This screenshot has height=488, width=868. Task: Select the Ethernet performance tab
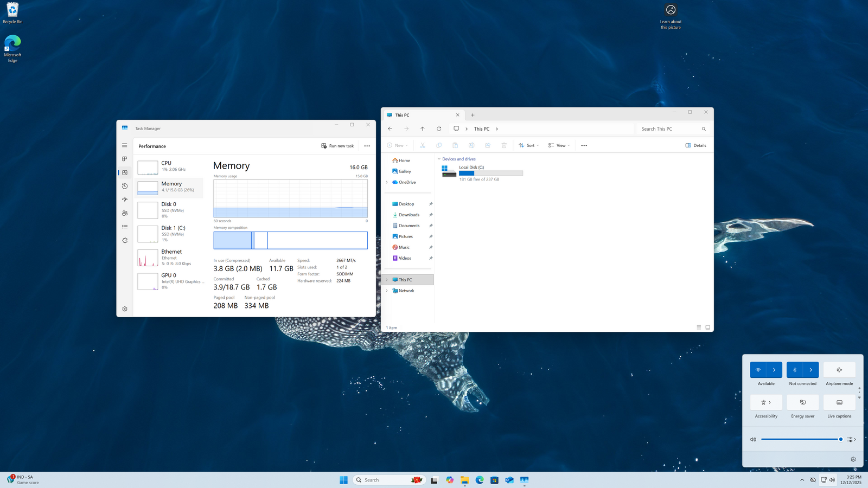pos(169,258)
